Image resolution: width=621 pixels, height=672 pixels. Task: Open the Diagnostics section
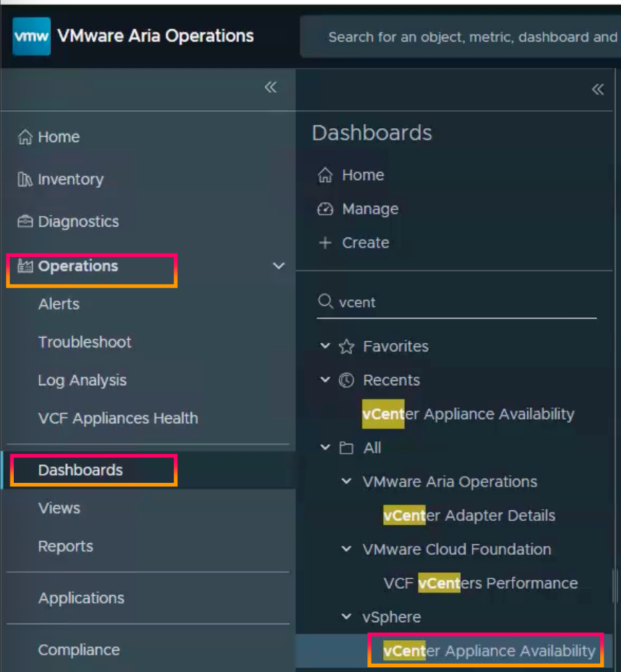[x=78, y=222]
